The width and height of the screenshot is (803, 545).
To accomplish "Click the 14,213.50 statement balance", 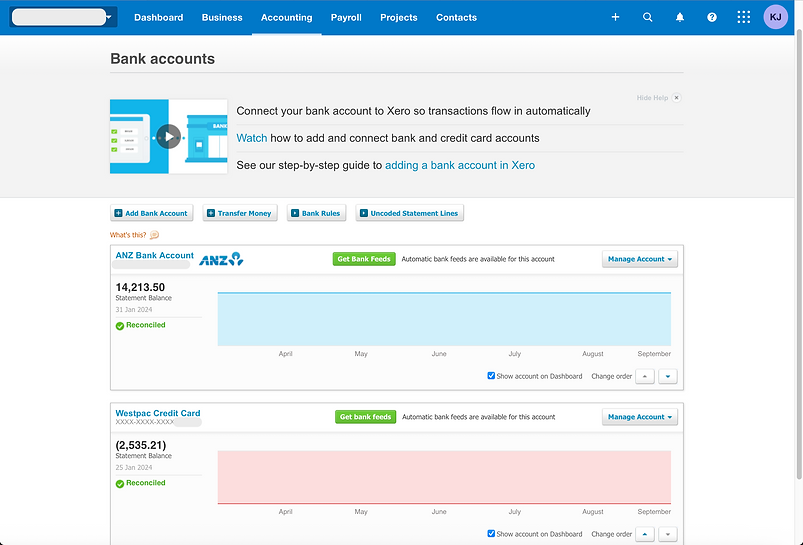I will click(x=140, y=287).
